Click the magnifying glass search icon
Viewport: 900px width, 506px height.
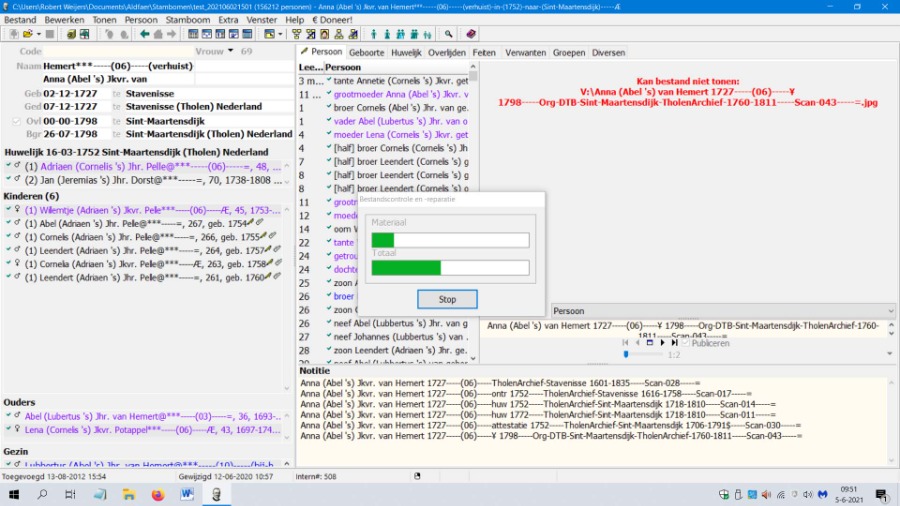(x=449, y=34)
